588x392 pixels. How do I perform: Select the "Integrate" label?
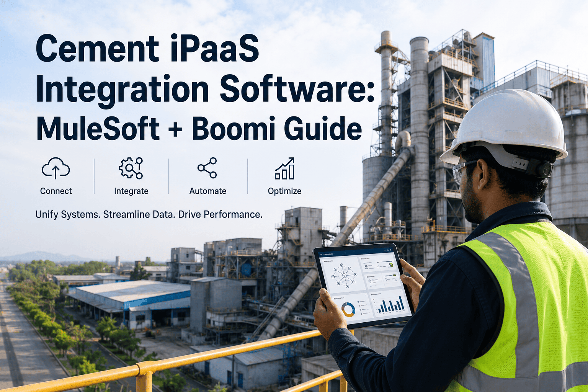pyautogui.click(x=131, y=191)
